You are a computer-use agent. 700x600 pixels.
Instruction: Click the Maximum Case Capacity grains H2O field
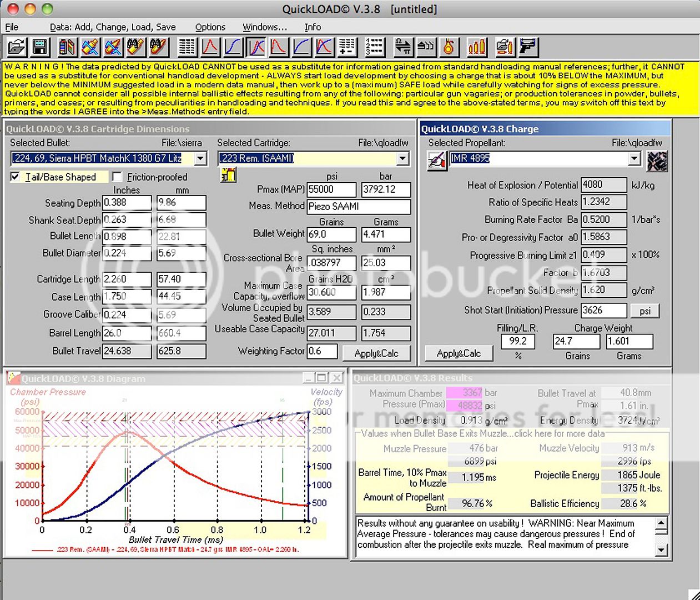tap(331, 292)
